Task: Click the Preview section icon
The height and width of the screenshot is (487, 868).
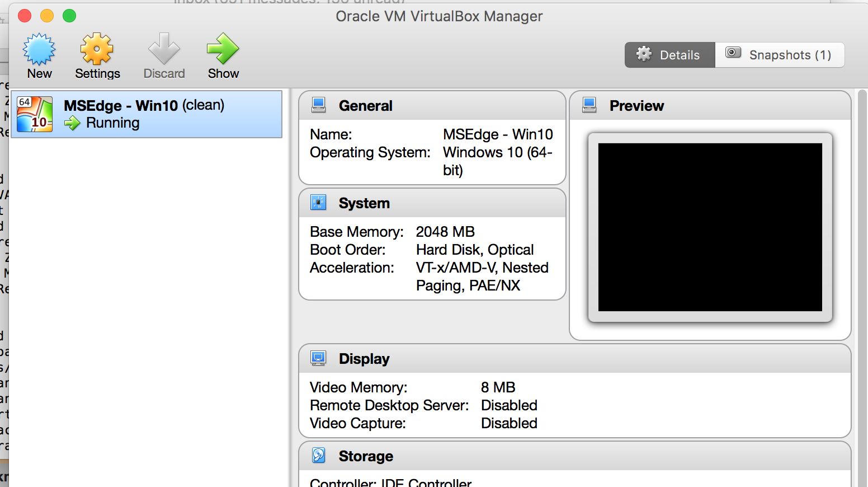Action: point(589,105)
